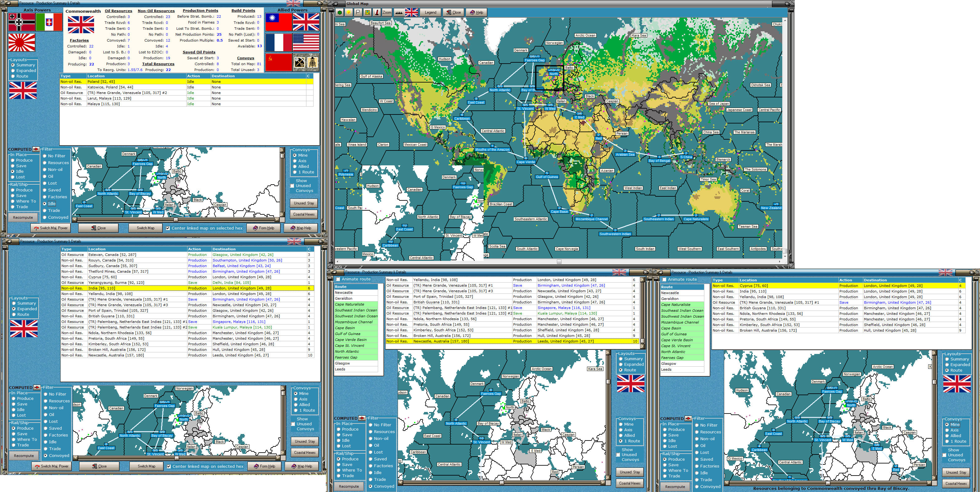Click the pickaxe and oil derrick resources icon

click(306, 62)
